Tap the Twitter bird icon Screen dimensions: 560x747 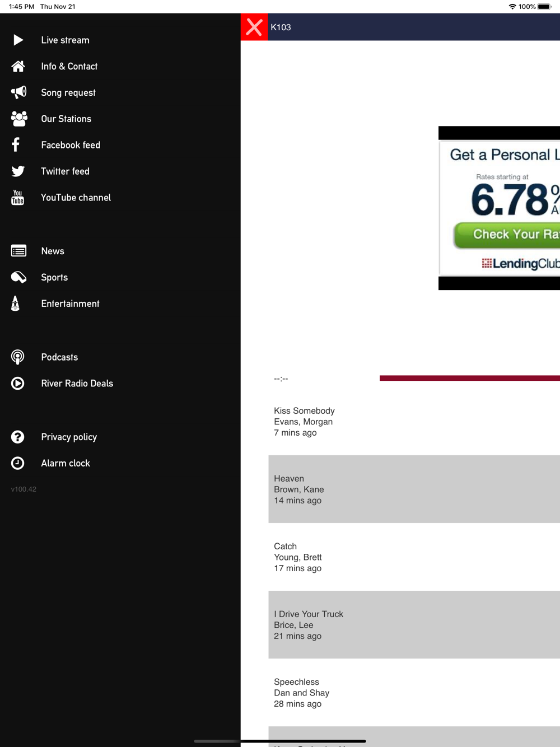click(18, 171)
